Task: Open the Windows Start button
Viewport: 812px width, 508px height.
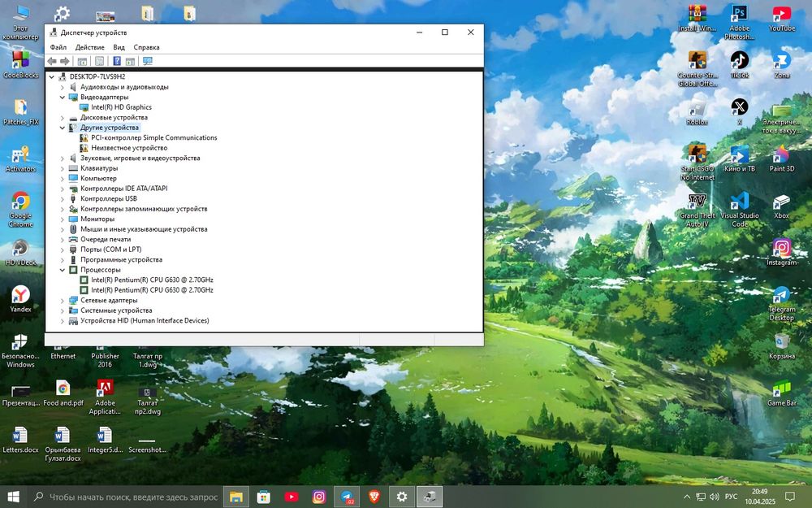Action: pos(14,497)
